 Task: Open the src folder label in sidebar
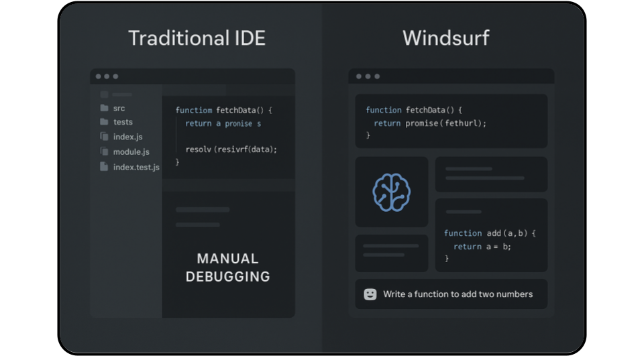(119, 108)
